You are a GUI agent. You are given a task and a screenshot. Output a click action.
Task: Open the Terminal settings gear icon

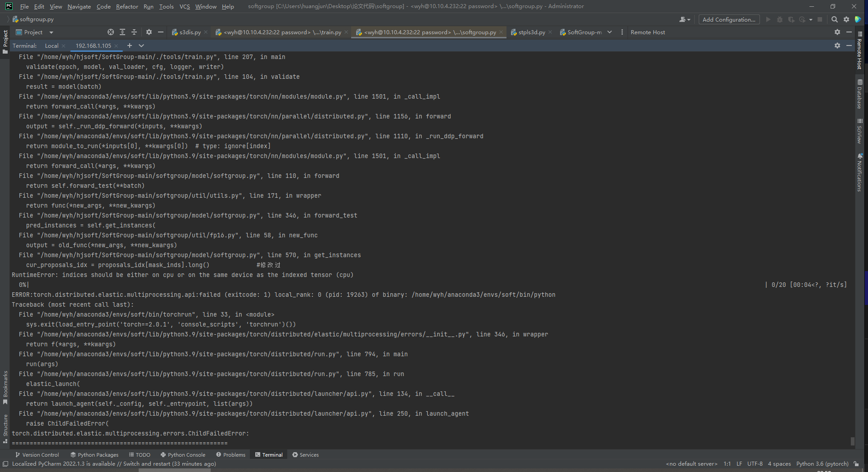(837, 45)
